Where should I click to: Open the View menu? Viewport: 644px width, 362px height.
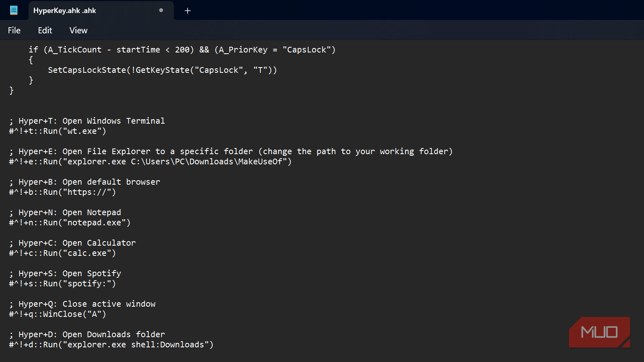click(79, 31)
